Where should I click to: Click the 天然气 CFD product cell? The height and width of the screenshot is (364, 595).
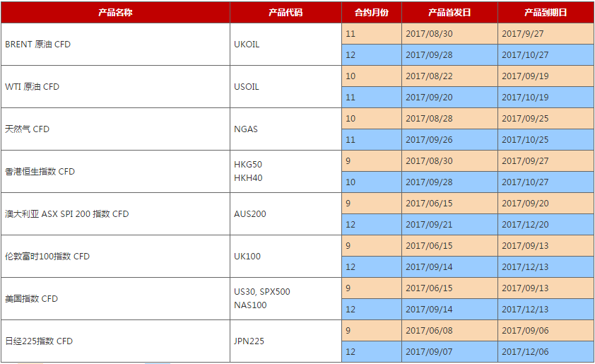28,129
